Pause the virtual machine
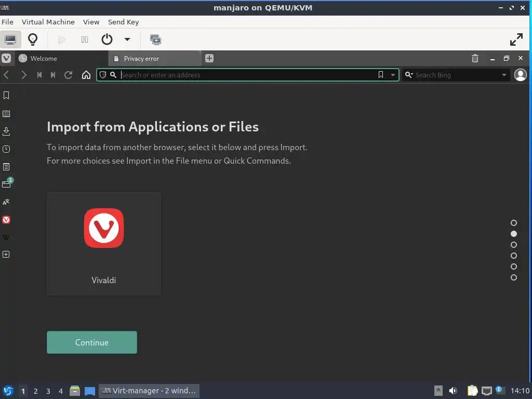The image size is (532, 399). pyautogui.click(x=85, y=39)
